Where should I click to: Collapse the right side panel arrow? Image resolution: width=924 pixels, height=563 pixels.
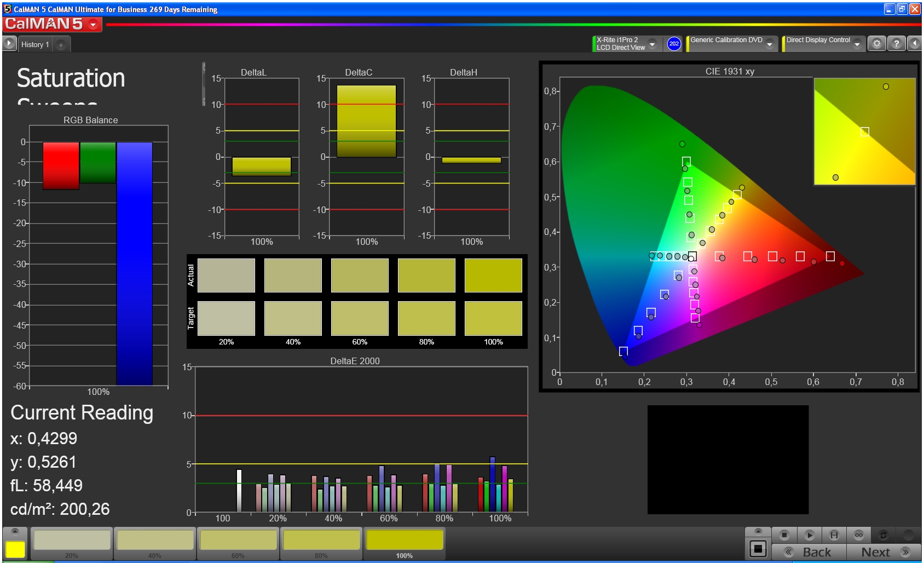point(915,44)
